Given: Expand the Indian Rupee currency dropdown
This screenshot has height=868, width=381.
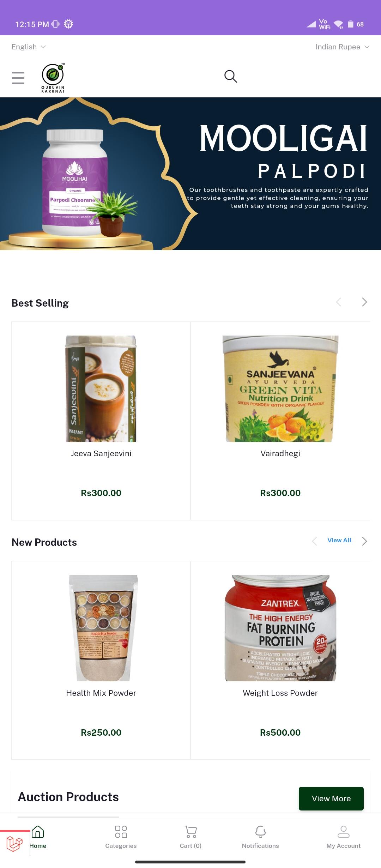Looking at the screenshot, I should (342, 47).
